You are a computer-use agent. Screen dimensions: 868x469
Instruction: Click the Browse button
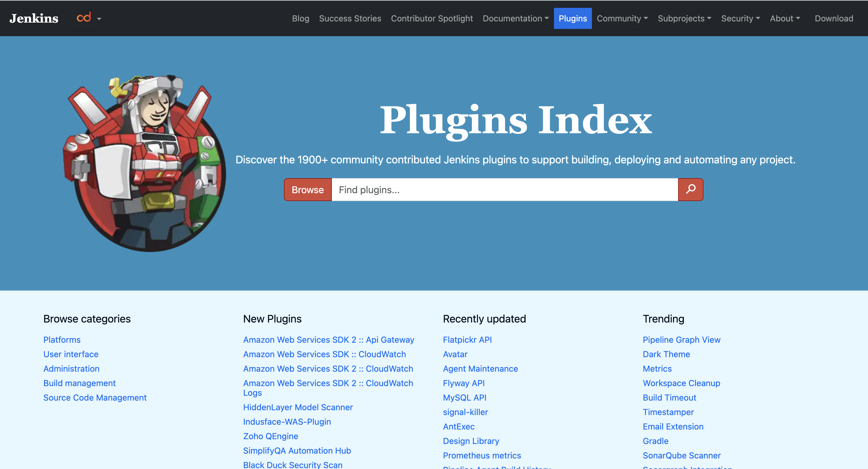point(307,189)
